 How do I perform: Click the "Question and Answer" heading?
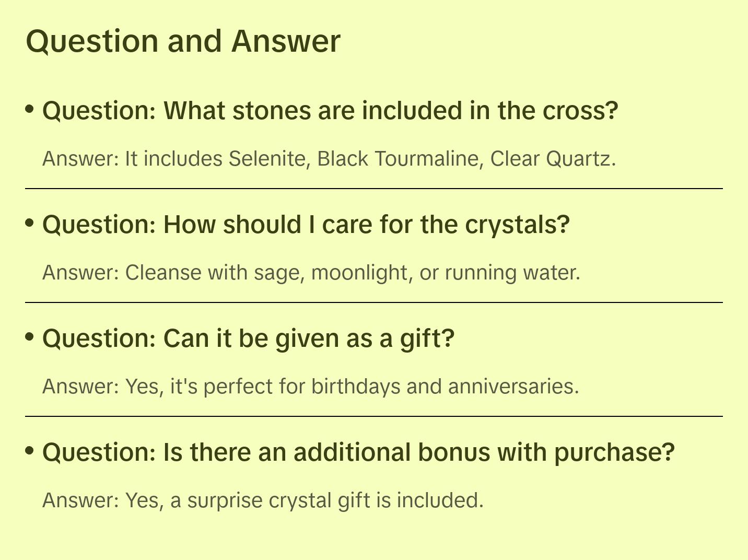tap(183, 41)
